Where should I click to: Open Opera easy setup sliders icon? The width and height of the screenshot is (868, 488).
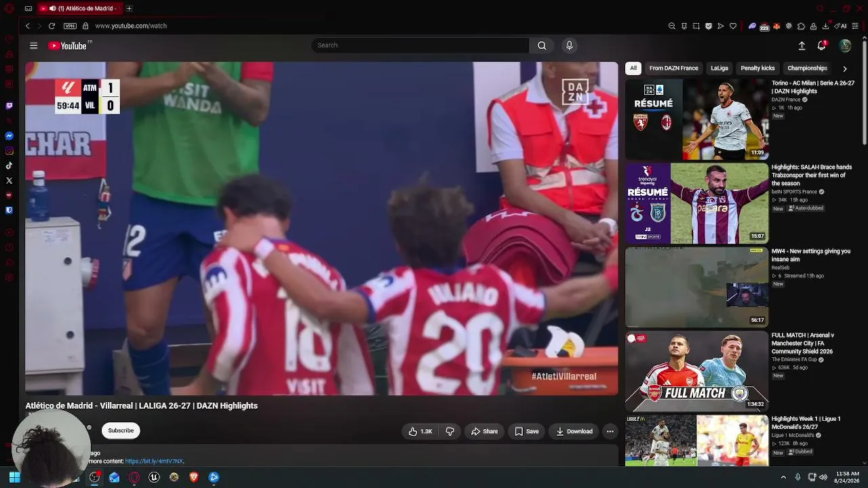(856, 26)
